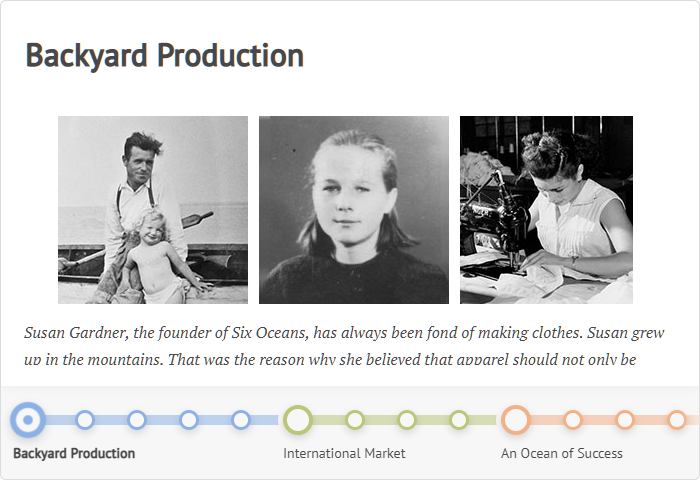The height and width of the screenshot is (480, 700).
Task: Select the active Backyard Production timeline marker
Action: pos(28,420)
